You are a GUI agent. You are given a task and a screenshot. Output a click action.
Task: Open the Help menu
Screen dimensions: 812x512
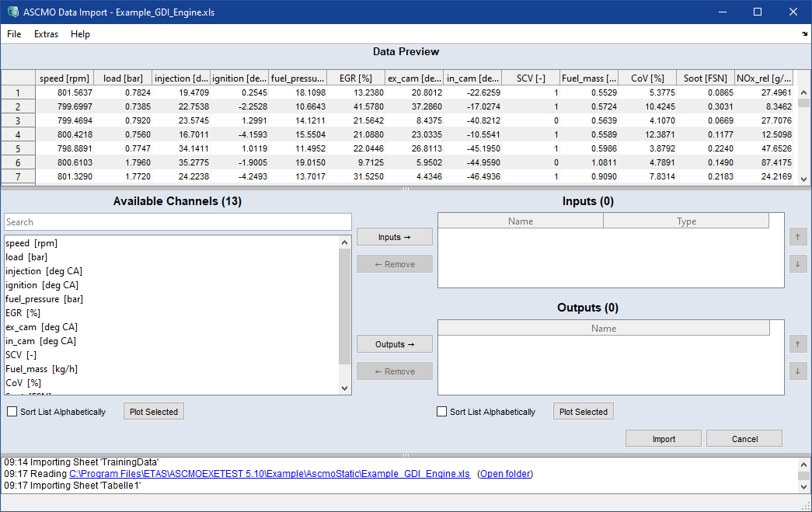tap(80, 34)
